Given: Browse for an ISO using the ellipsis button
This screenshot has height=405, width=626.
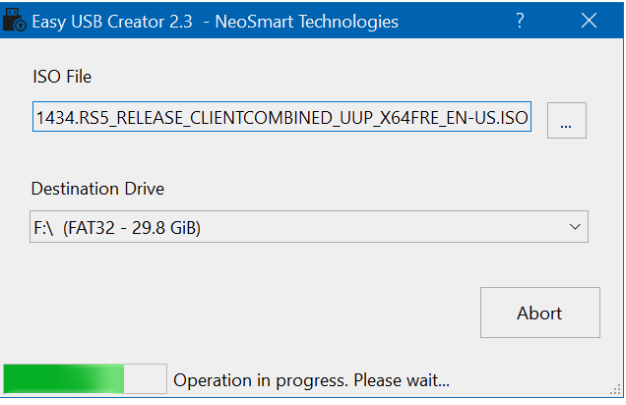Looking at the screenshot, I should coord(566,121).
